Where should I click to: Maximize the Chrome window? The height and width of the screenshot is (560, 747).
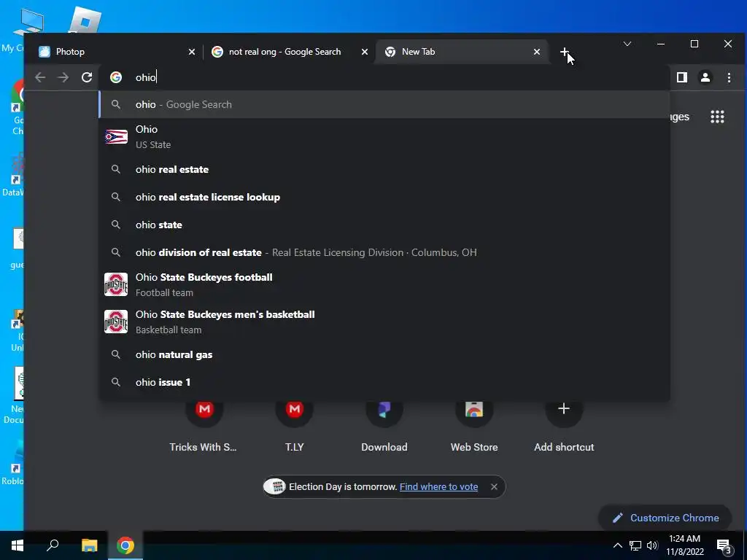click(694, 44)
